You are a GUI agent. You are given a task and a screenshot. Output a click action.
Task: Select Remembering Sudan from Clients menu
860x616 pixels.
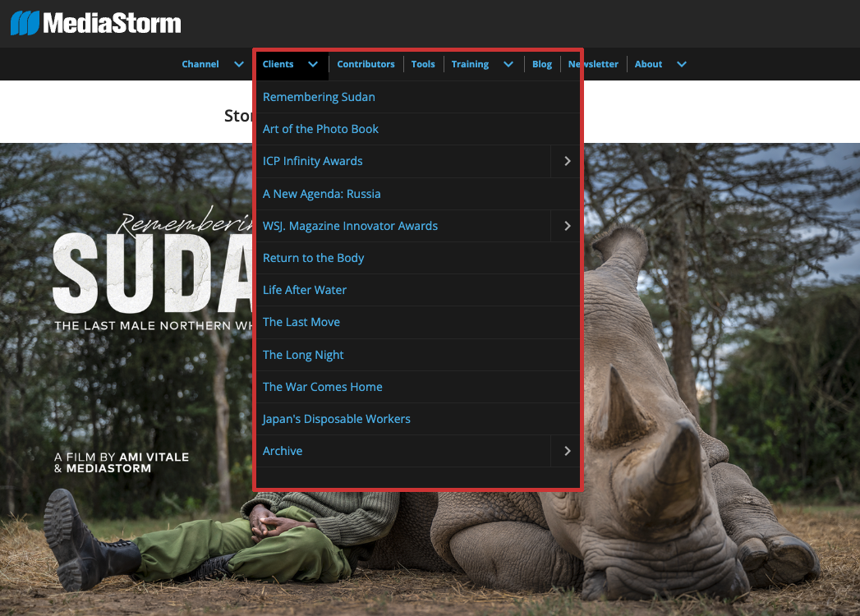click(x=319, y=97)
